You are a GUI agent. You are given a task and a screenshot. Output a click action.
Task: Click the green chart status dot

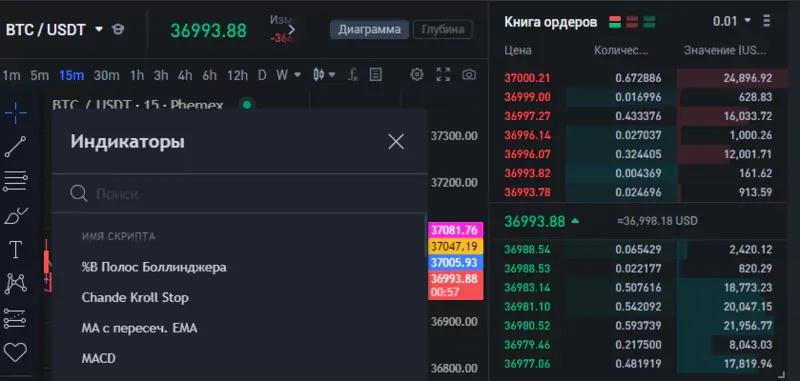247,105
